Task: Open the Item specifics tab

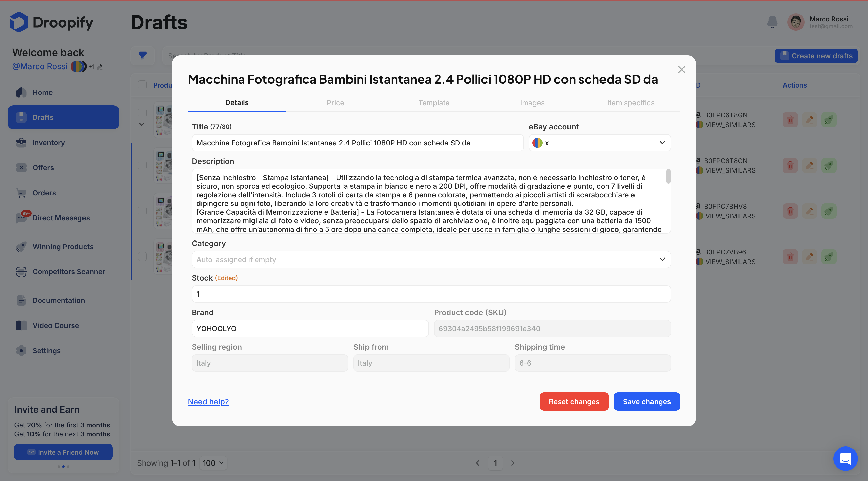Action: pos(630,103)
